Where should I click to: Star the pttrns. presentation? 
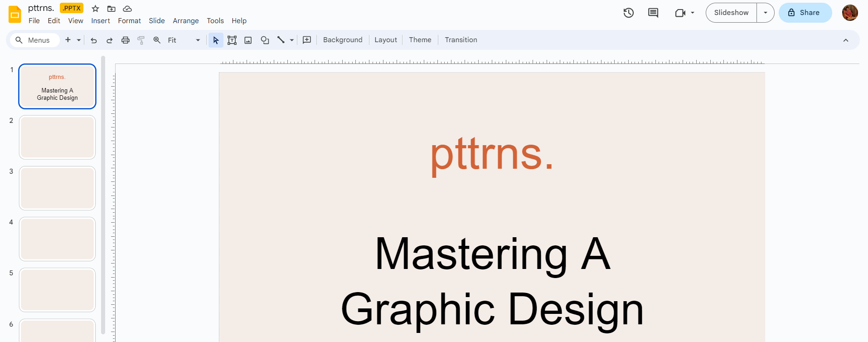(x=95, y=9)
